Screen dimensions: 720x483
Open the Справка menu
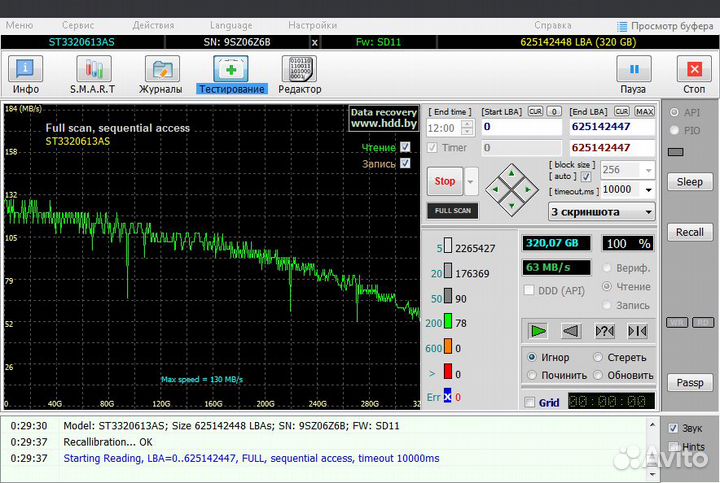coord(553,25)
